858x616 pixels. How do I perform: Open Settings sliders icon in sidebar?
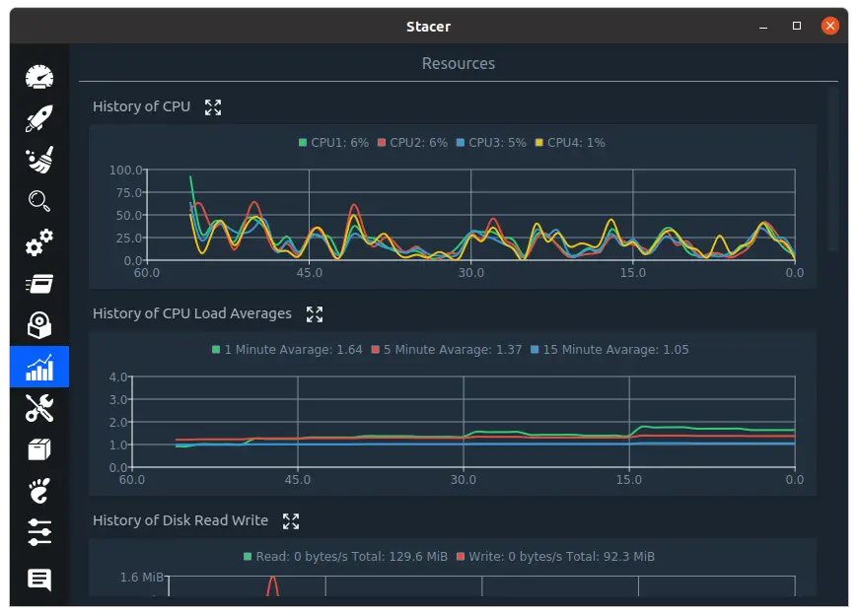coord(39,532)
